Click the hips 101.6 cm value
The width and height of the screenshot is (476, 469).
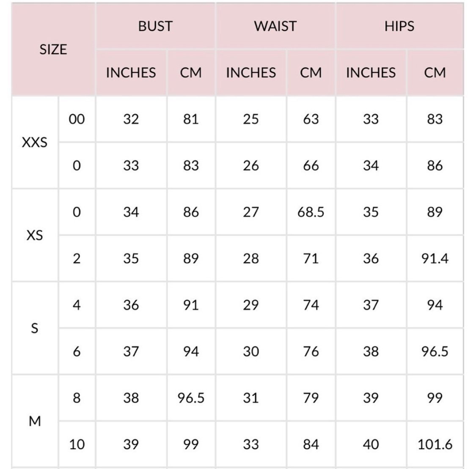pyautogui.click(x=435, y=444)
